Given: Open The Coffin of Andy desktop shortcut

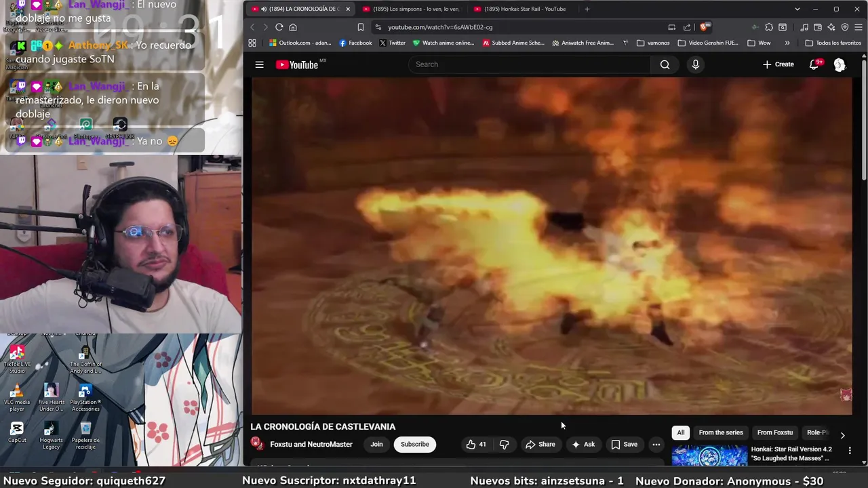Looking at the screenshot, I should (x=85, y=360).
